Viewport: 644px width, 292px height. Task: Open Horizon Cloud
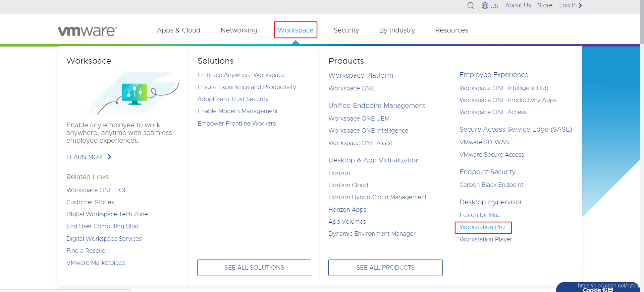coord(348,185)
